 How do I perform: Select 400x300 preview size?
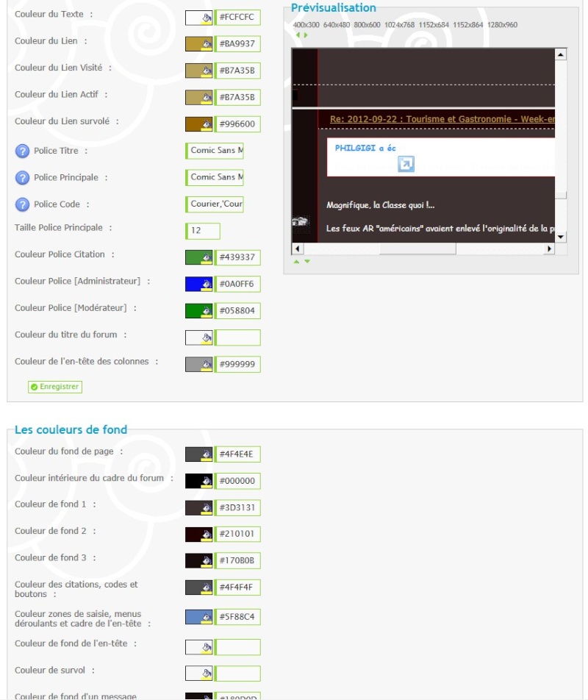click(x=306, y=25)
